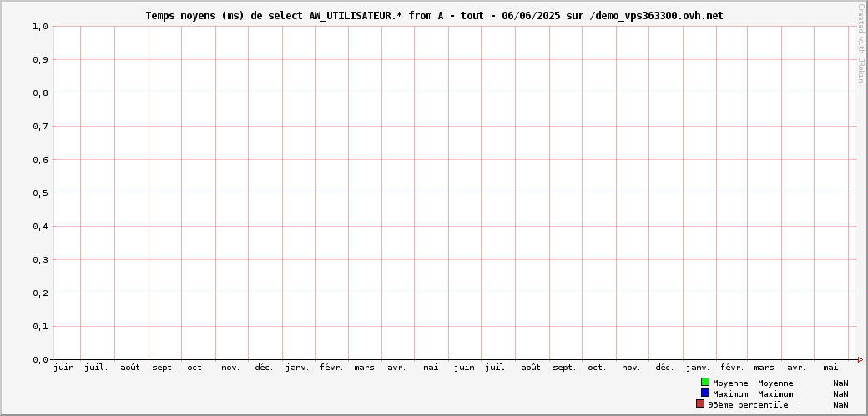The height and width of the screenshot is (416, 868).
Task: Click the second 'janv.' x-axis label
Action: pyautogui.click(x=698, y=368)
